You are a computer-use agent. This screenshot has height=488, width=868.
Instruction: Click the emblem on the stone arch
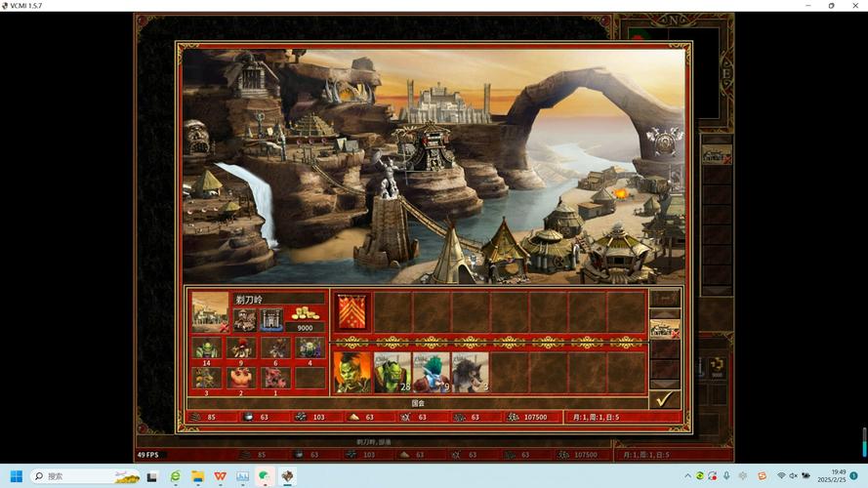pyautogui.click(x=664, y=142)
